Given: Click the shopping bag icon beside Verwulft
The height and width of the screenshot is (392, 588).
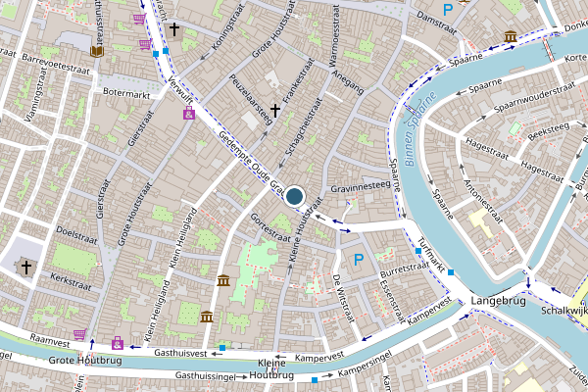Looking at the screenshot, I should tap(189, 113).
